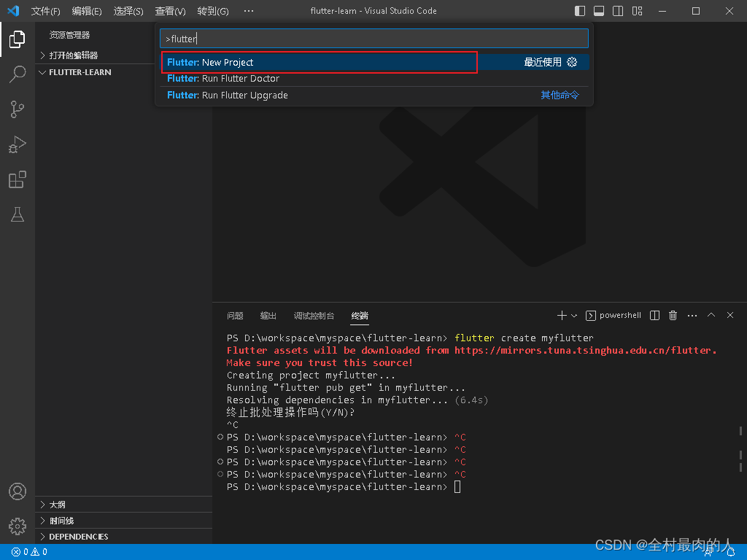Screen dimensions: 747x560
Task: Click the VS Code logo in title bar
Action: click(x=14, y=10)
